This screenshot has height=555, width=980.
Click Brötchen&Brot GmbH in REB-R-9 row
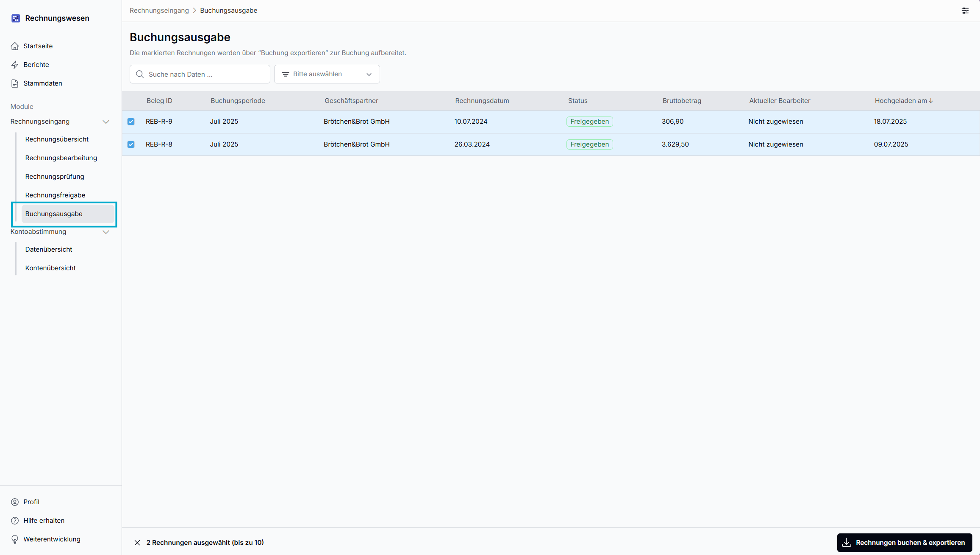356,122
